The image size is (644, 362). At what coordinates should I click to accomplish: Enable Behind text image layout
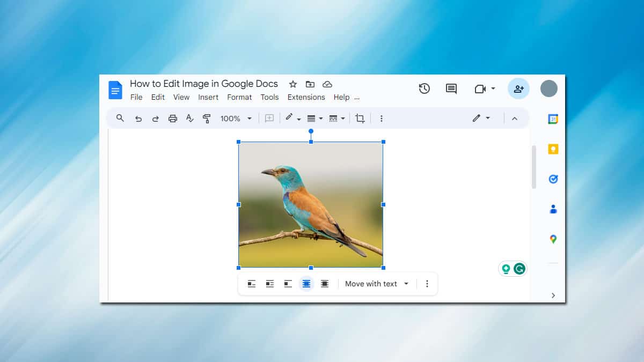pos(306,284)
